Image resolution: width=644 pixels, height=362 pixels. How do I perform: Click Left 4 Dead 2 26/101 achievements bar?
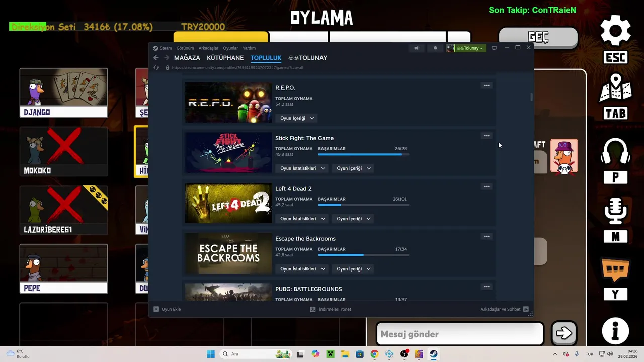click(x=363, y=205)
